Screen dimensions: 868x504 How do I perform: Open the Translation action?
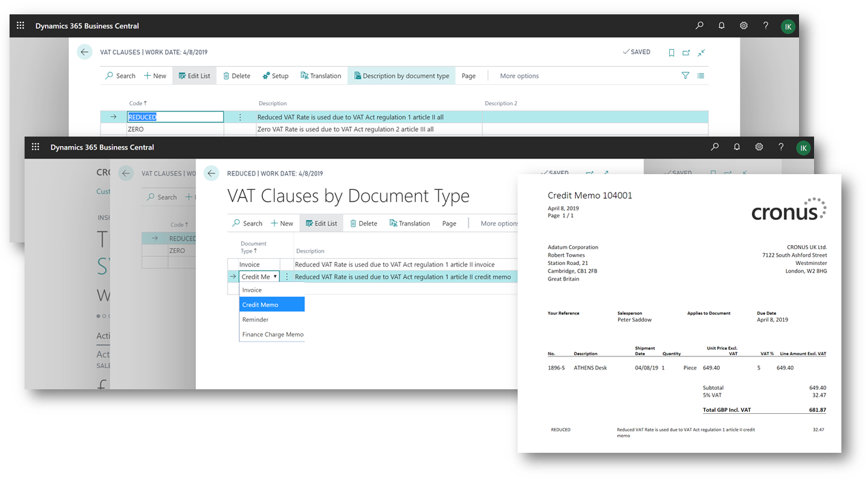point(409,223)
